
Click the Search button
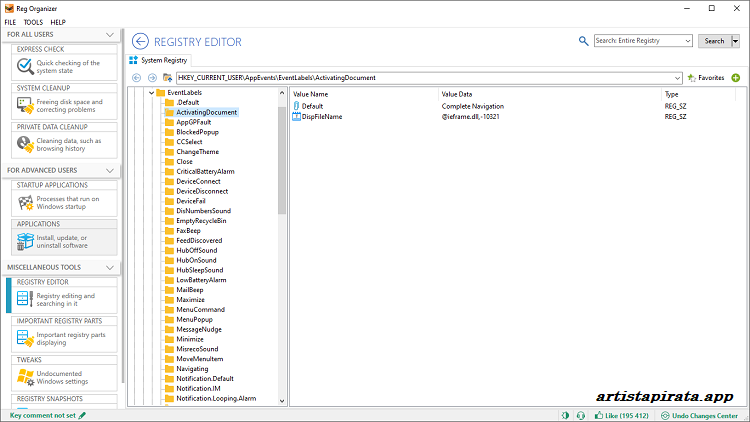point(715,41)
